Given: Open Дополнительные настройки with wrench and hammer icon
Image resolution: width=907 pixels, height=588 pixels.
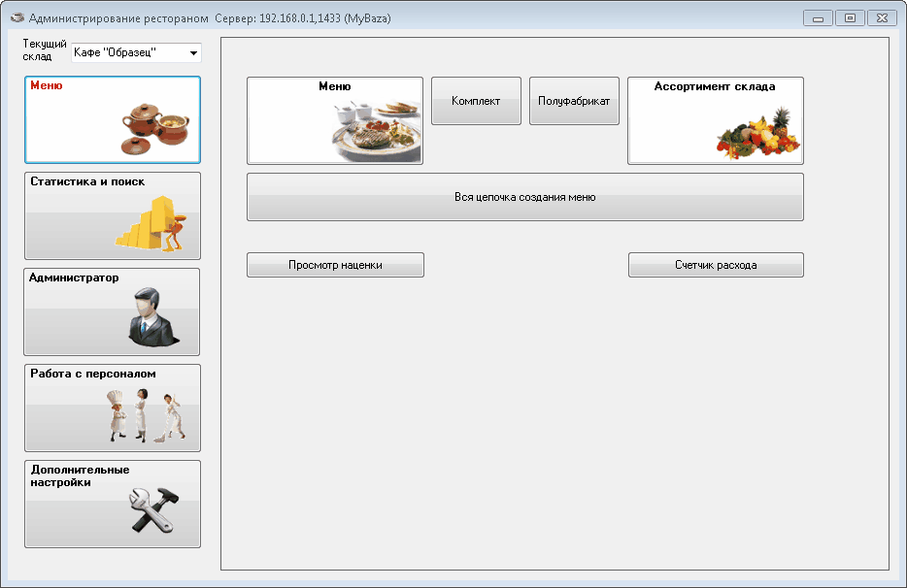Looking at the screenshot, I should (x=112, y=504).
